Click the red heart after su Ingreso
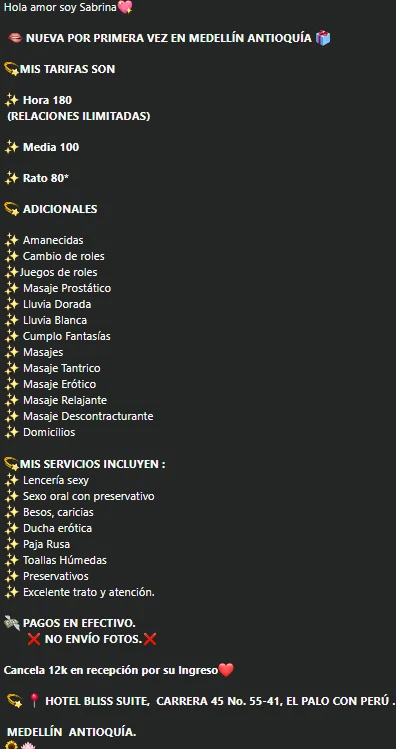The height and width of the screenshot is (749, 396). [x=226, y=670]
